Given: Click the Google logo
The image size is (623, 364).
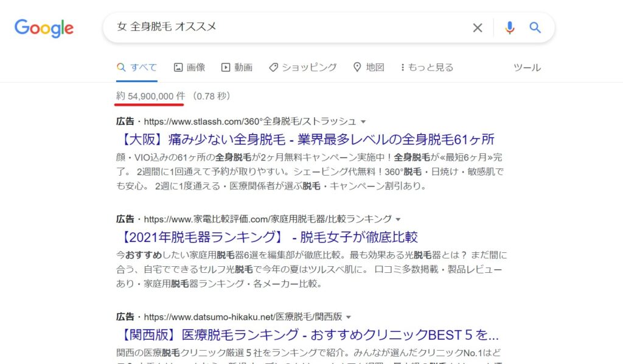Looking at the screenshot, I should [x=44, y=28].
